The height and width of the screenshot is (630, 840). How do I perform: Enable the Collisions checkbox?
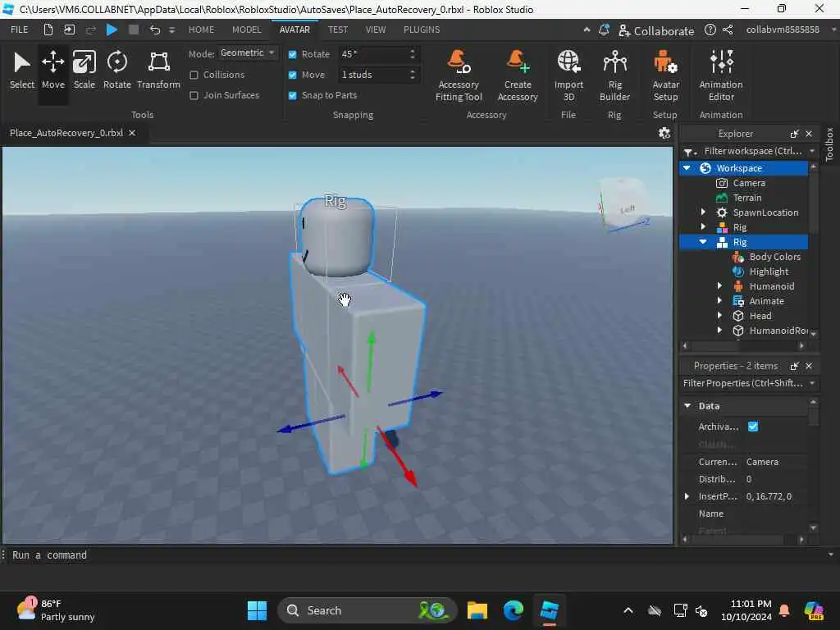click(x=194, y=75)
